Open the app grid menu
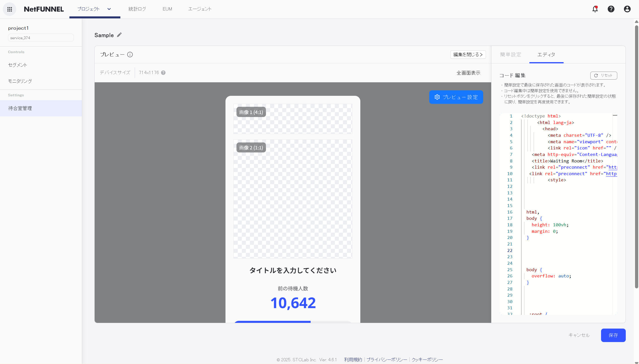The height and width of the screenshot is (364, 639). click(x=9, y=9)
